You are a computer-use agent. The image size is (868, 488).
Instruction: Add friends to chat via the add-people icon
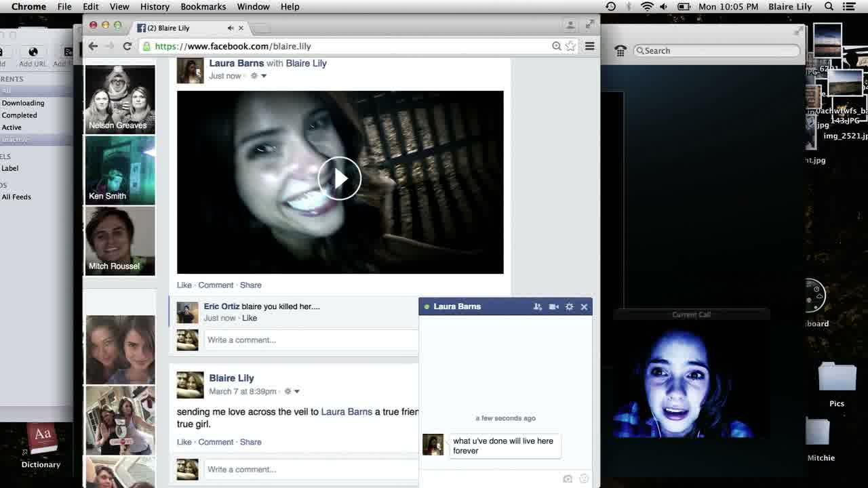coord(537,307)
